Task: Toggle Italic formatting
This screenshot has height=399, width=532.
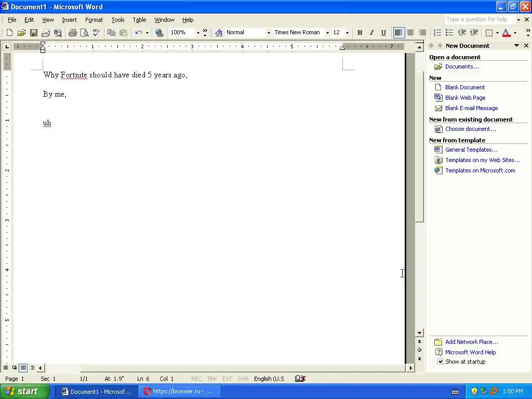Action: (371, 33)
